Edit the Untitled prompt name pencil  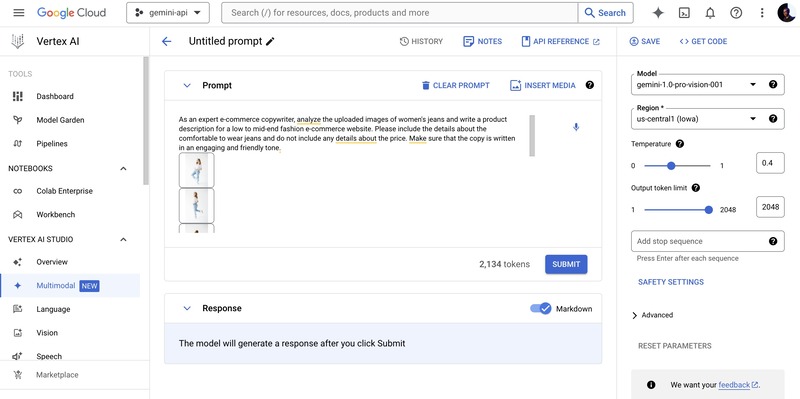270,41
